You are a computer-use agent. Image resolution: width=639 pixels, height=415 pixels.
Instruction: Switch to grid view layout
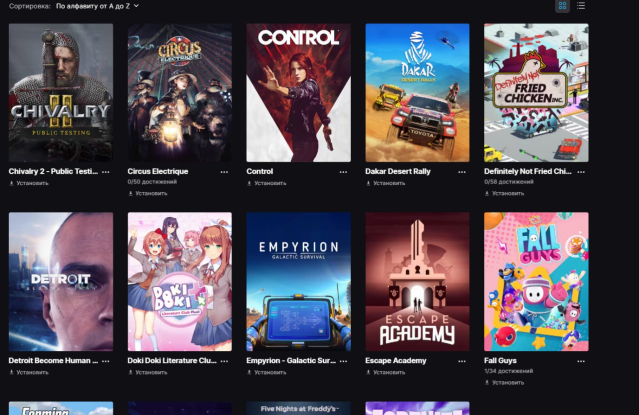(562, 6)
